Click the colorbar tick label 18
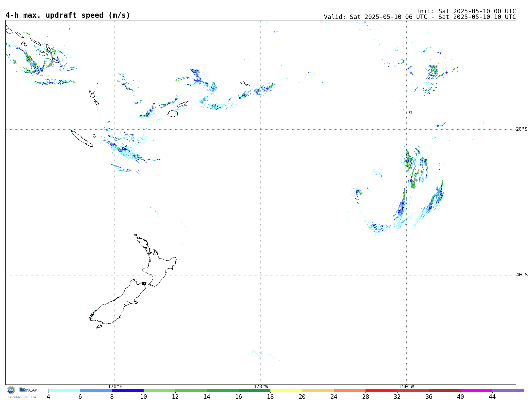 [x=270, y=397]
